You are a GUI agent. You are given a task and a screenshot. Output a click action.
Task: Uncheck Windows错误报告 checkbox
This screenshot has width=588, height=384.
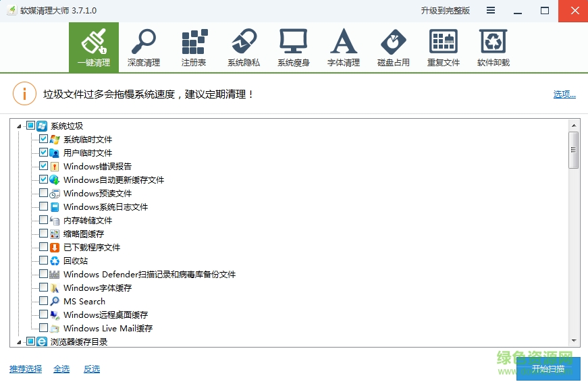tap(43, 166)
